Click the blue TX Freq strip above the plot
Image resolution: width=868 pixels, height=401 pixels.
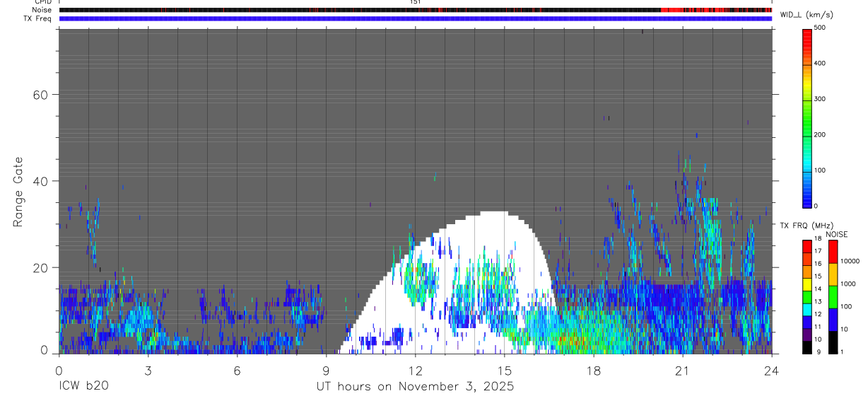point(416,18)
